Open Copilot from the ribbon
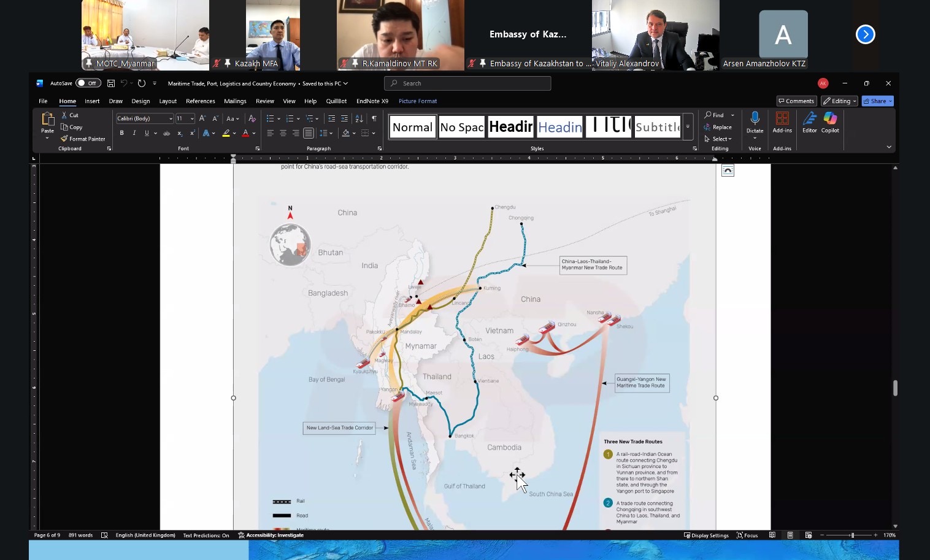Image resolution: width=930 pixels, height=560 pixels. pos(830,121)
